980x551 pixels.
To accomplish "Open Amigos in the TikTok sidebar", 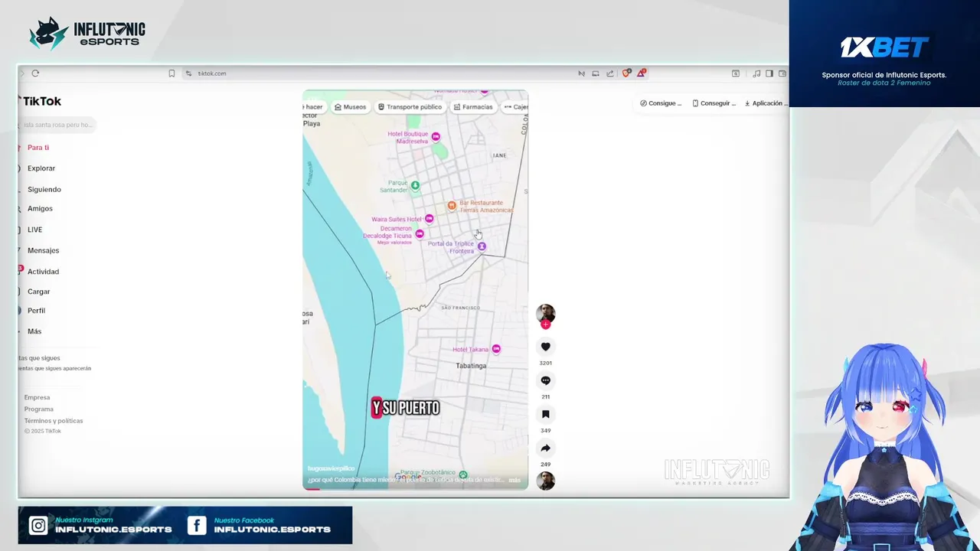I will click(40, 208).
